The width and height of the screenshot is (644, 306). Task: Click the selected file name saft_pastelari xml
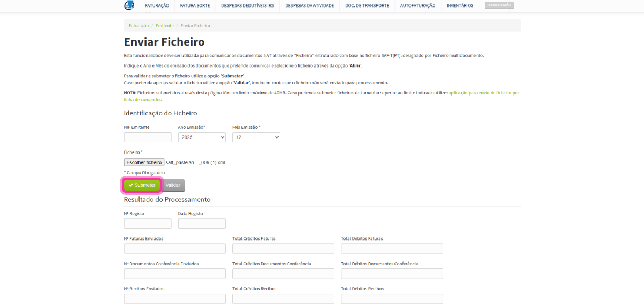click(x=195, y=162)
